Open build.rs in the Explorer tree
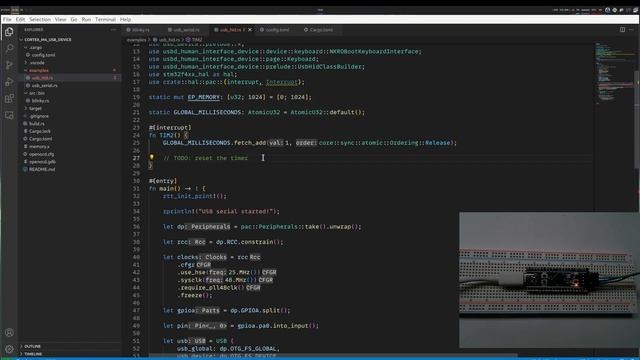640x360 pixels. [x=36, y=123]
